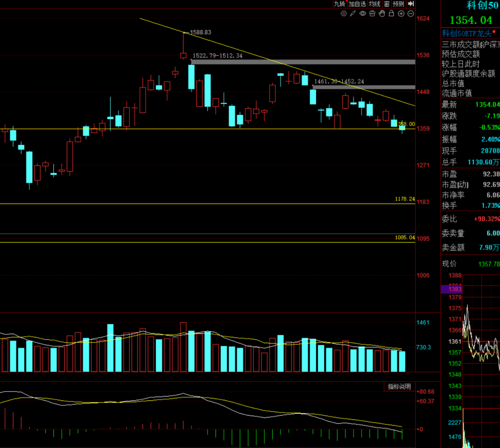Toggle the chart lock icon
The width and height of the screenshot is (500, 448).
[392, 13]
